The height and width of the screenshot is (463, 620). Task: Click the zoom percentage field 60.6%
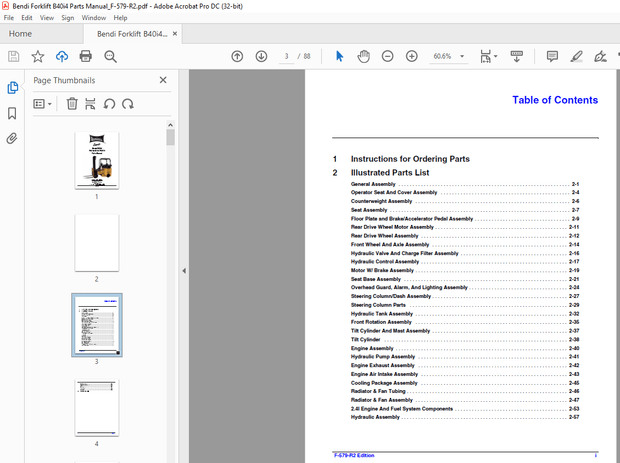[x=443, y=57]
